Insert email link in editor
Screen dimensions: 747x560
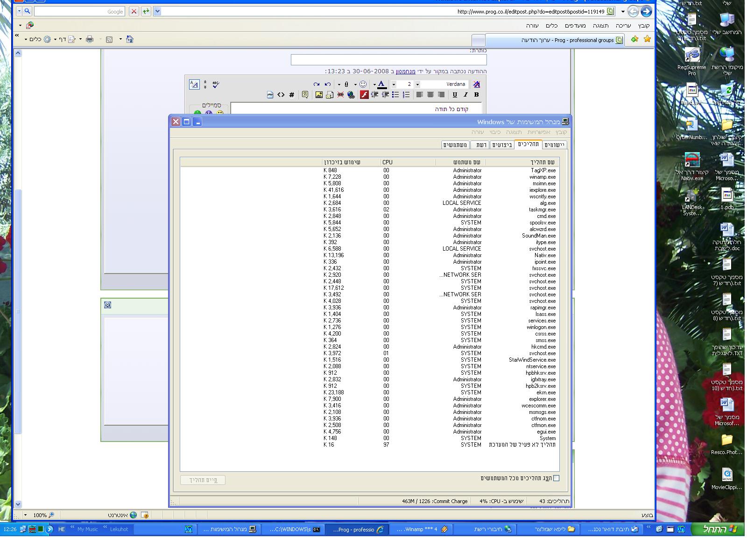330,95
